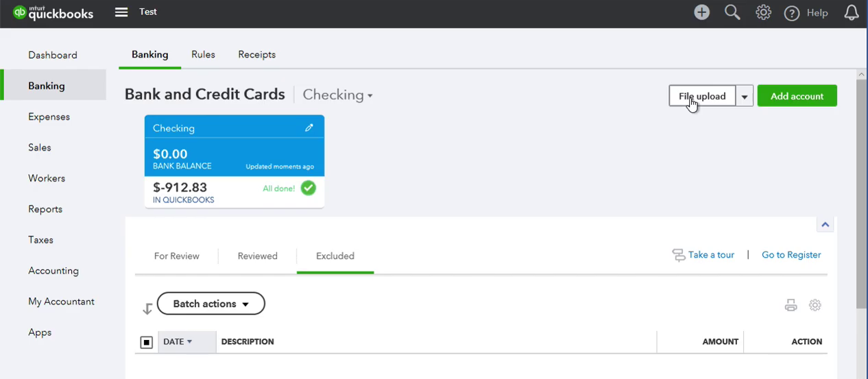
Task: Click the sort arrow beside Batch actions
Action: pyautogui.click(x=147, y=309)
